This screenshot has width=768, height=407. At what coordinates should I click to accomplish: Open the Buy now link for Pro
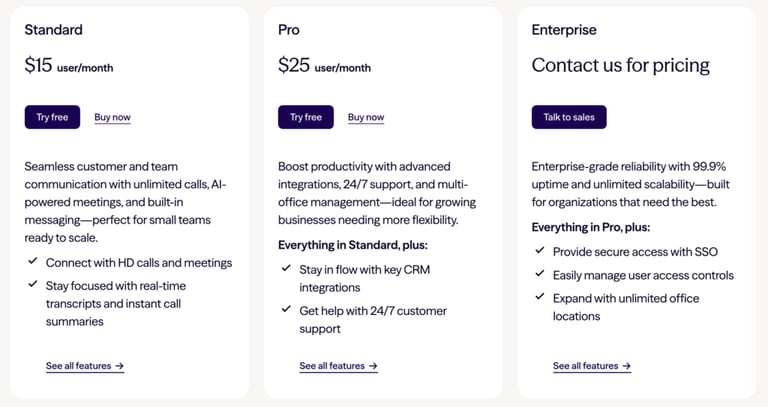(366, 118)
